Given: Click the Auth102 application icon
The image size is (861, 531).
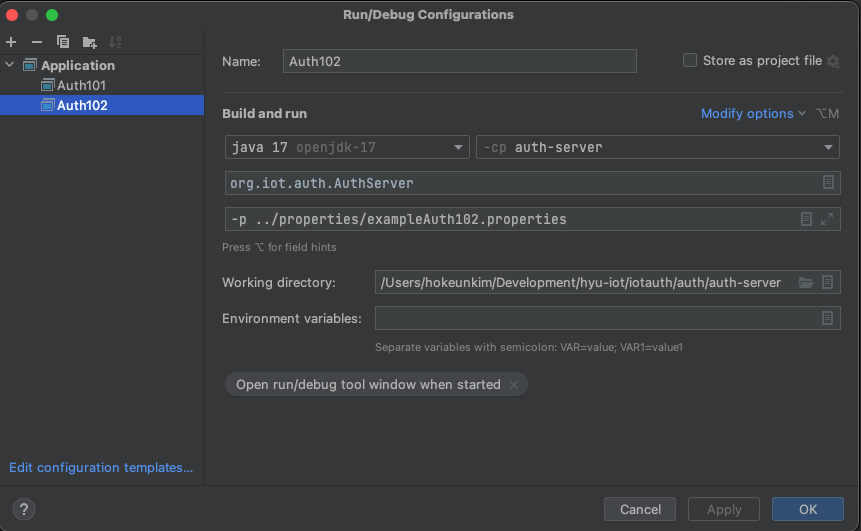Looking at the screenshot, I should [48, 105].
